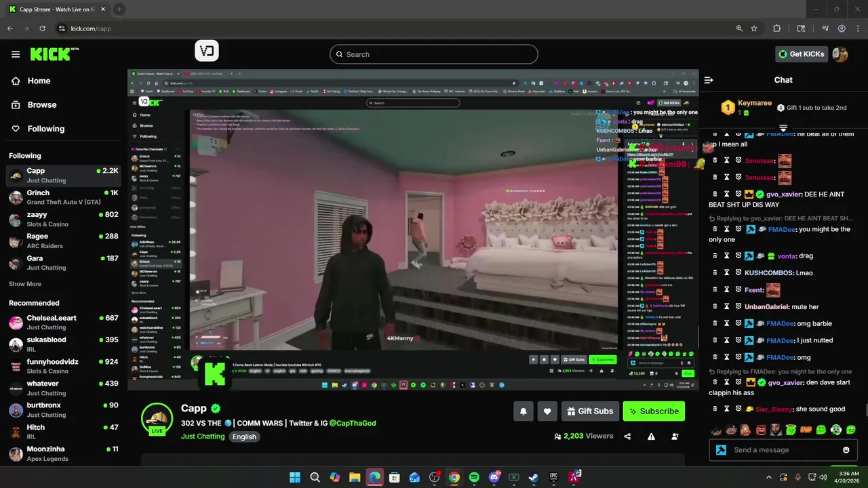868x488 pixels.
Task: Collapse the chat panel with arrow icon
Action: tap(709, 80)
